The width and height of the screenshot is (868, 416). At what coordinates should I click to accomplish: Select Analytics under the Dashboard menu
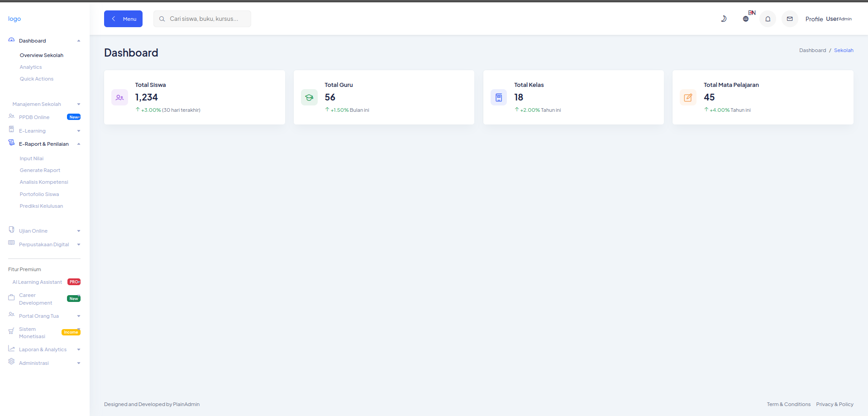tap(31, 67)
